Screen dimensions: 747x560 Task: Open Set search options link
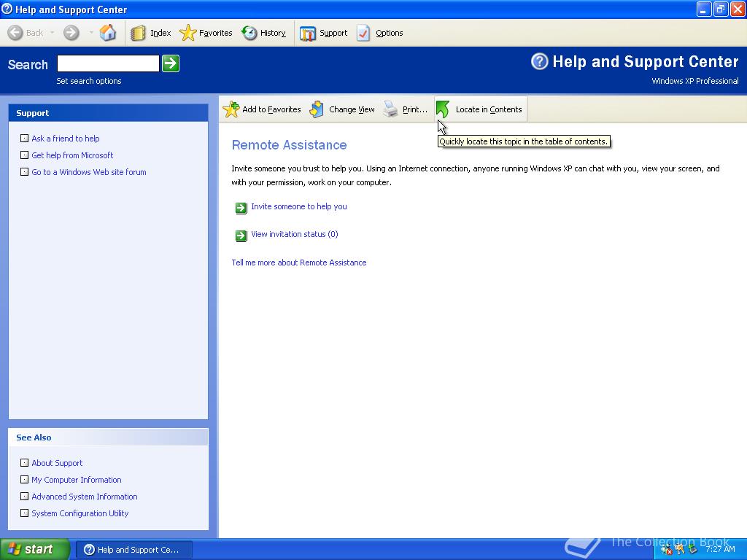88,81
